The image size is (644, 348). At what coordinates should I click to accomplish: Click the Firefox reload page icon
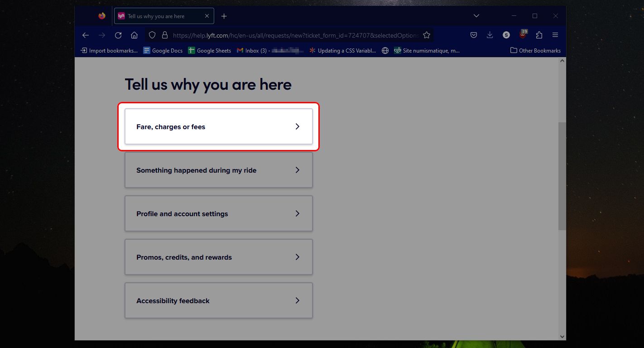coord(118,35)
